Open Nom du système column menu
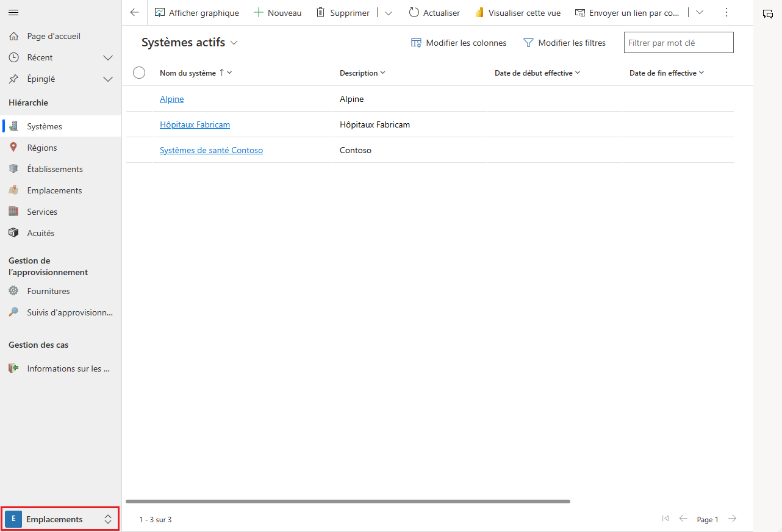782x532 pixels. click(196, 73)
